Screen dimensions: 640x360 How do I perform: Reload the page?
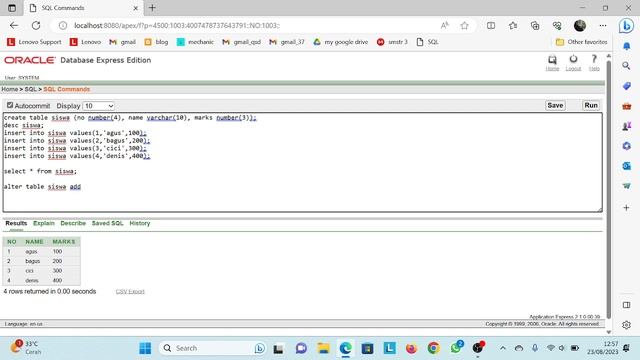36,25
